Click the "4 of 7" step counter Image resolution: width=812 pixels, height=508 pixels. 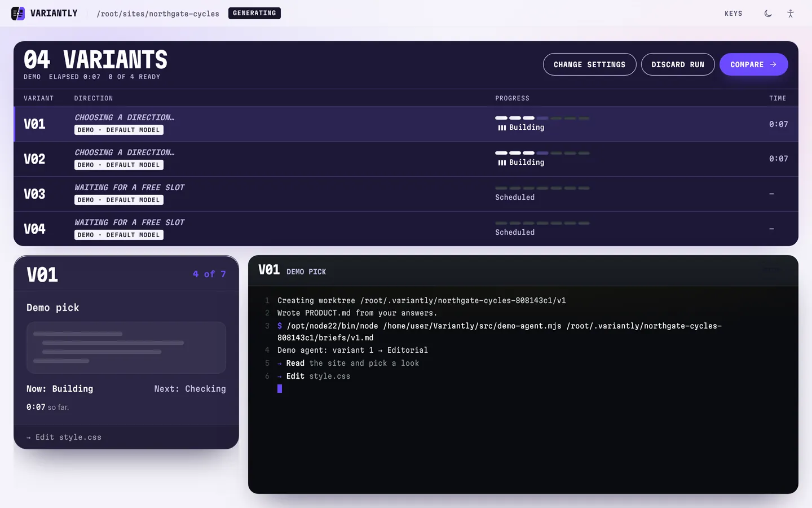(209, 274)
